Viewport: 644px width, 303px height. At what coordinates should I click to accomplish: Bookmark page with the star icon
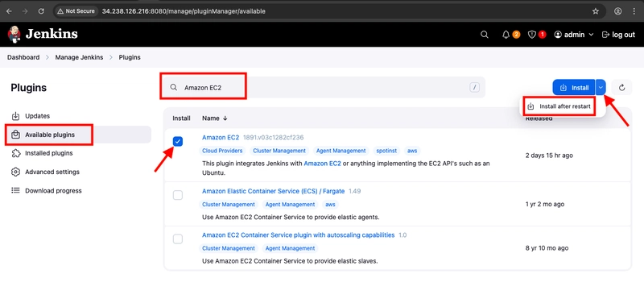tap(595, 11)
